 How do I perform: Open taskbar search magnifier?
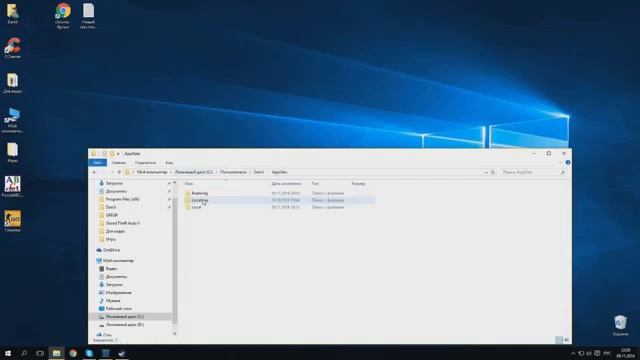(x=24, y=353)
